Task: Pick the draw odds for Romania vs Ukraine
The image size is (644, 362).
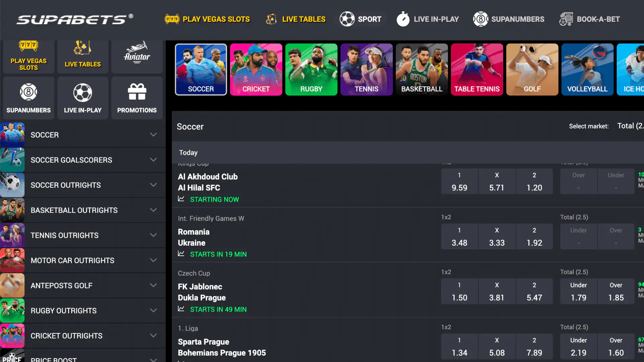Action: (497, 236)
